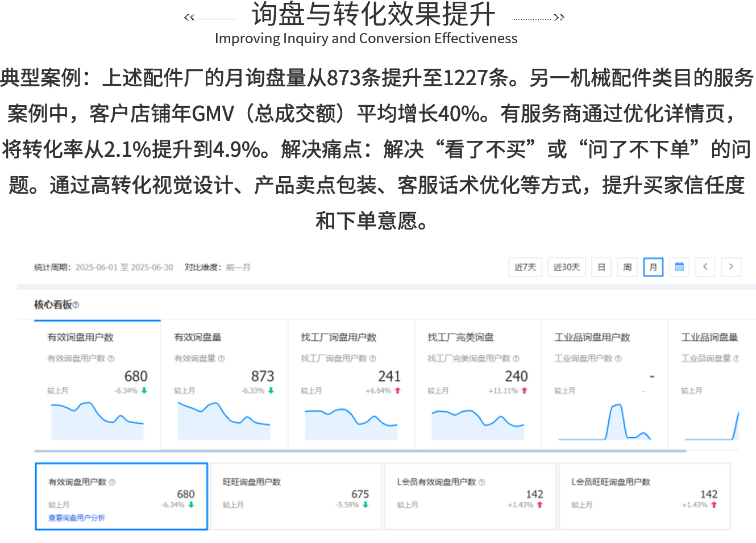
Task: Open the calendar date picker icon
Action: click(x=679, y=267)
